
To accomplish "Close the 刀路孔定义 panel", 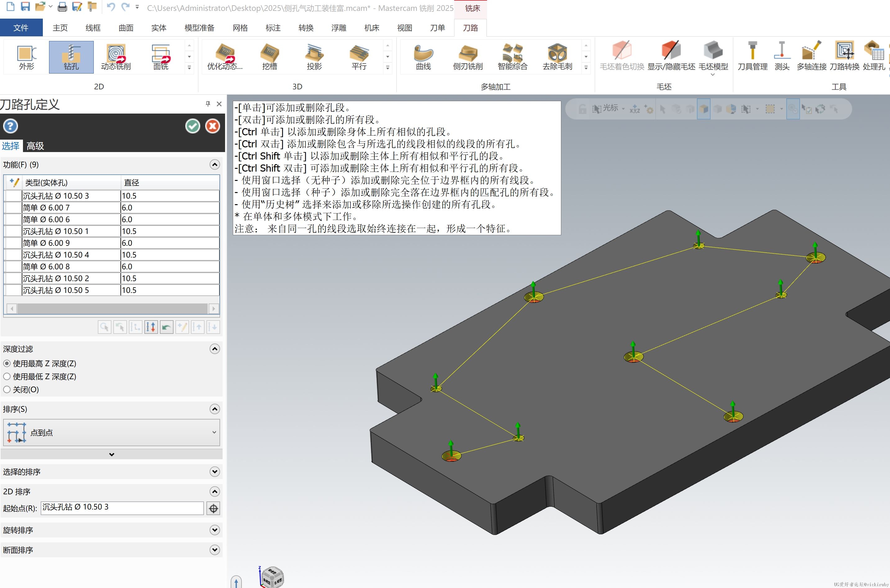I will [x=219, y=104].
